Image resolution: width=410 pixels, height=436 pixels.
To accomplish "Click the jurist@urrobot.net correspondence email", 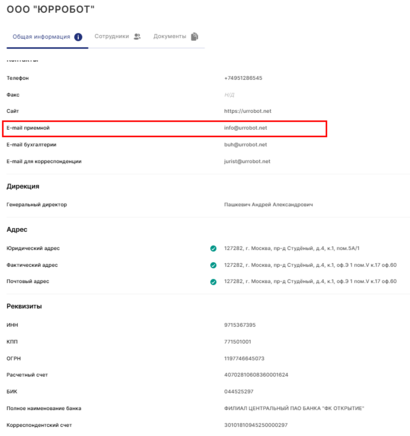I will point(247,161).
